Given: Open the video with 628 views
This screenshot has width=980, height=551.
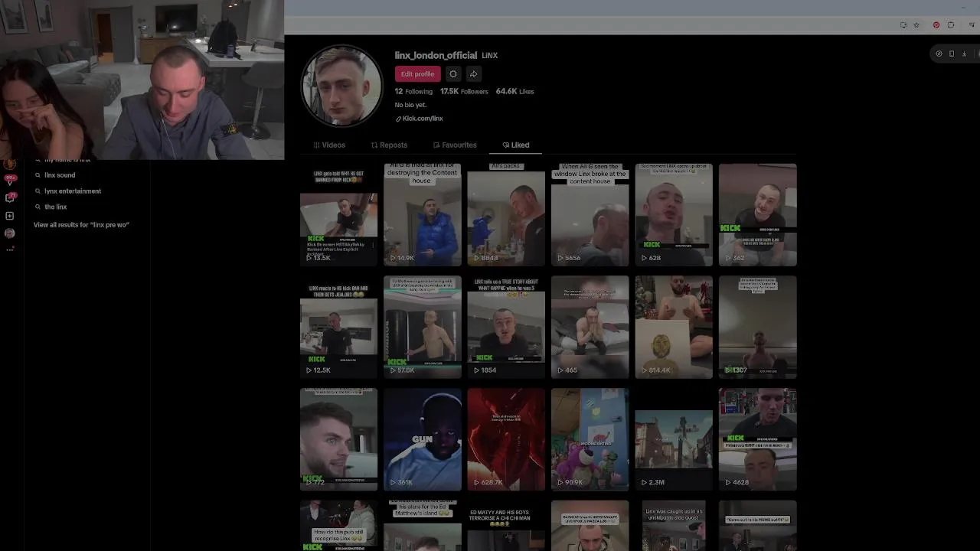Looking at the screenshot, I should pos(674,215).
